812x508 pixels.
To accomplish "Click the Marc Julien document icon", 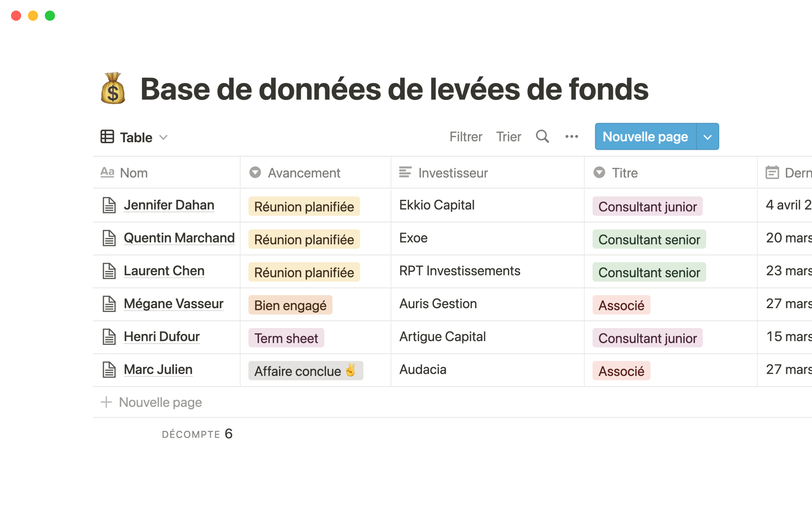I will 109,370.
